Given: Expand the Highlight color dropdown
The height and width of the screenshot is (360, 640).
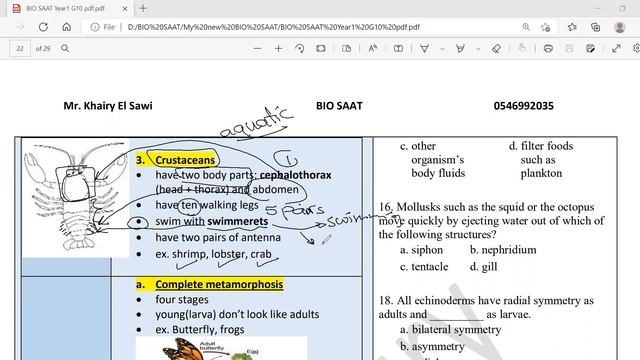Looking at the screenshot, I should (478, 49).
